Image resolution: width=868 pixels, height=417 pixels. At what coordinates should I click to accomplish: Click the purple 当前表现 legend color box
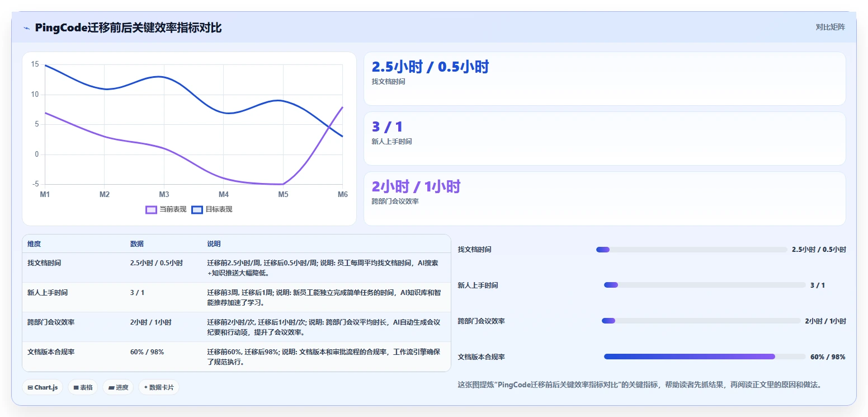[151, 210]
